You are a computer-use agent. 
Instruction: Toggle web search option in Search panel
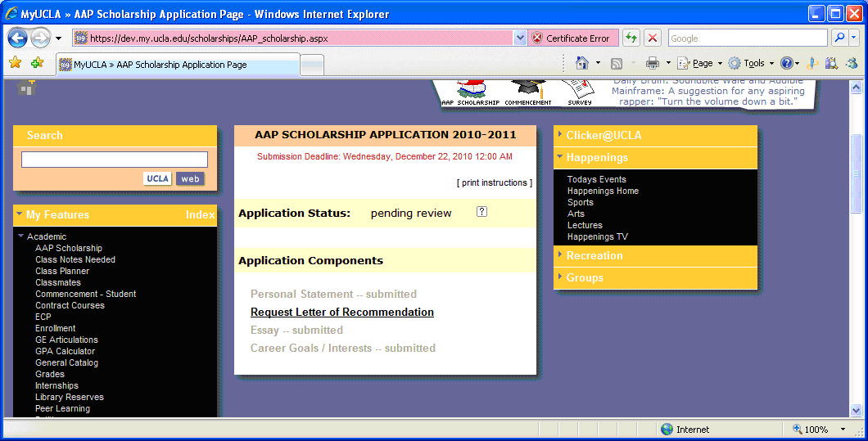click(x=190, y=178)
